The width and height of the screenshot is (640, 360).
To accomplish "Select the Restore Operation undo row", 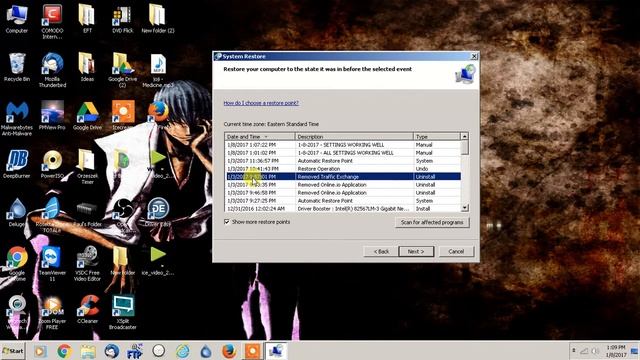I will click(343, 169).
